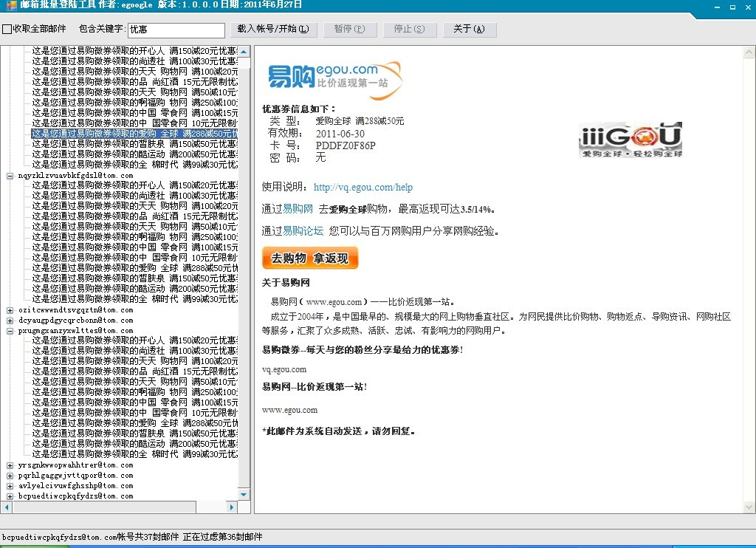Image resolution: width=756 pixels, height=548 pixels.
Task: Click the 关于易购网 heading
Action: click(286, 283)
